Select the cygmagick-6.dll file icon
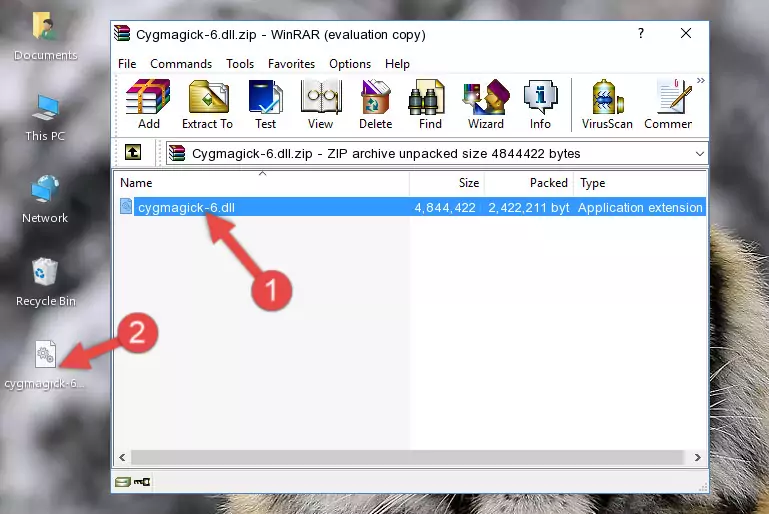The height and width of the screenshot is (514, 769). tap(126, 206)
